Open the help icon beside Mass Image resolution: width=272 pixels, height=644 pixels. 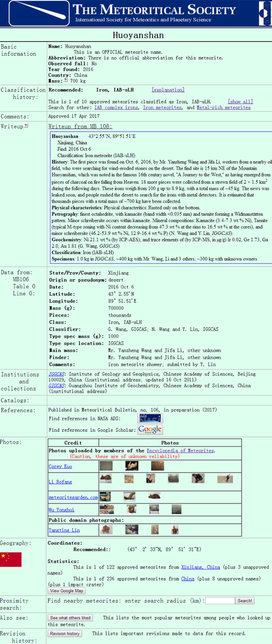tap(66, 80)
